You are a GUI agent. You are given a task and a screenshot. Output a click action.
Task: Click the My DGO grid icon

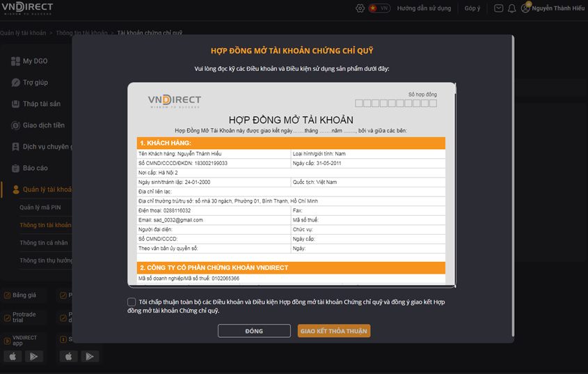(15, 61)
